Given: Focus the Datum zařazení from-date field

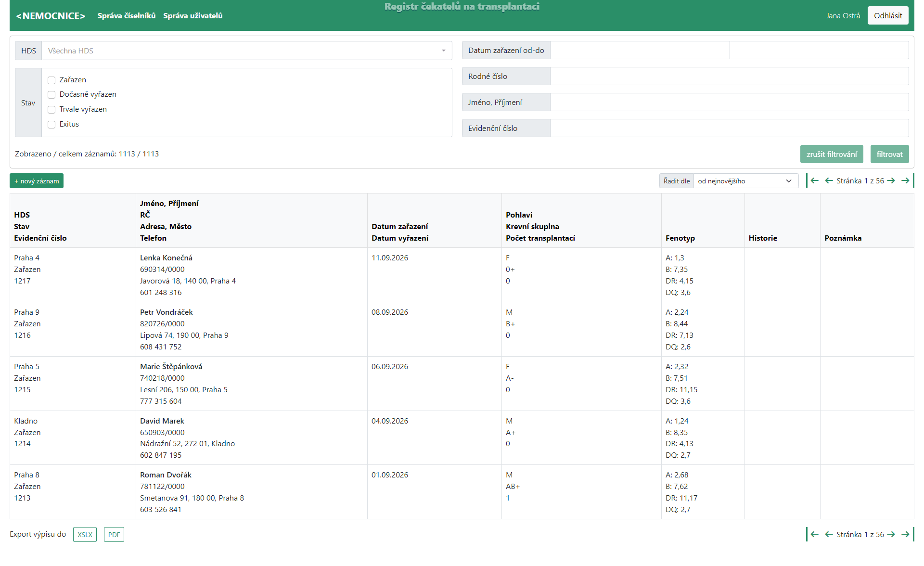Looking at the screenshot, I should pos(640,50).
